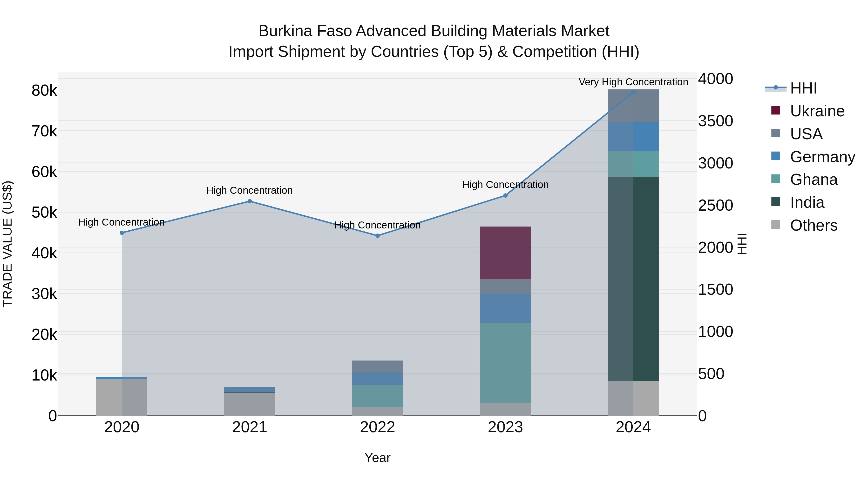
Task: Click the chart title Burkina Faso Advanced Building Materials
Action: [434, 31]
